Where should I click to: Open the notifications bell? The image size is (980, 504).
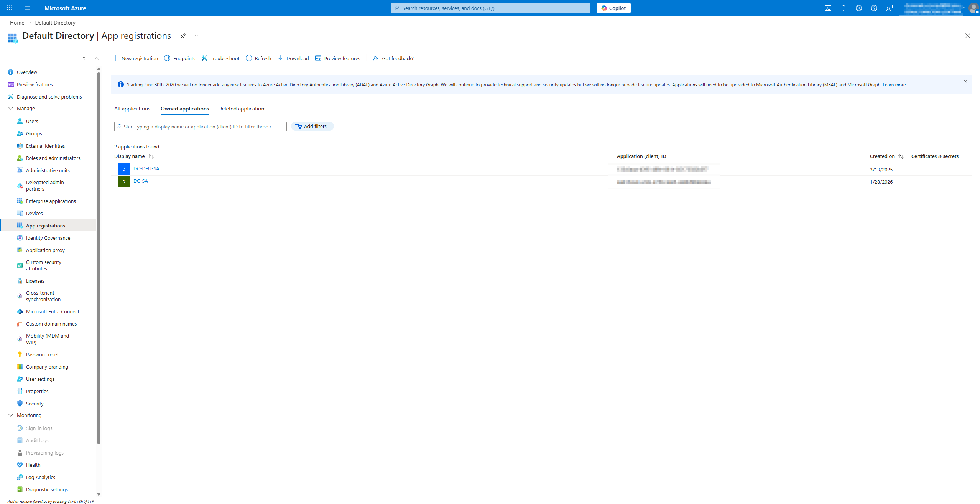point(844,8)
